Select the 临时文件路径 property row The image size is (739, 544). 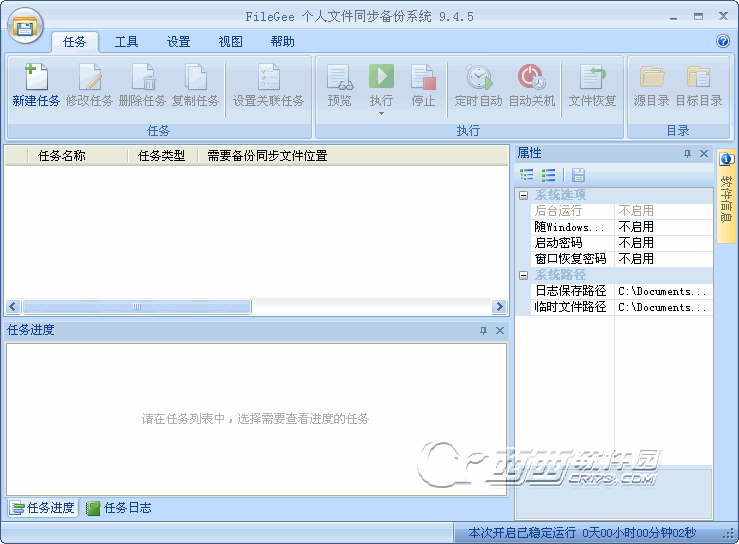pyautogui.click(x=622, y=307)
